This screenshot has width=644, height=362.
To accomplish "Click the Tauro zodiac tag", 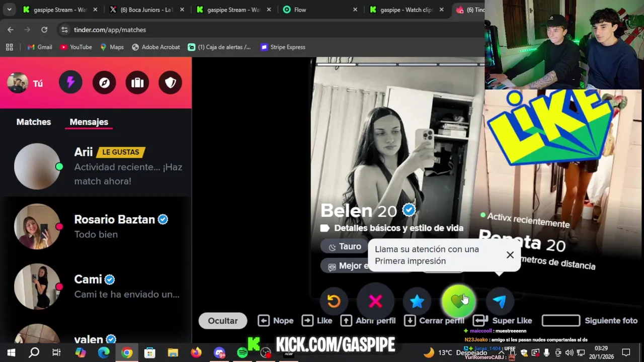I will [345, 246].
